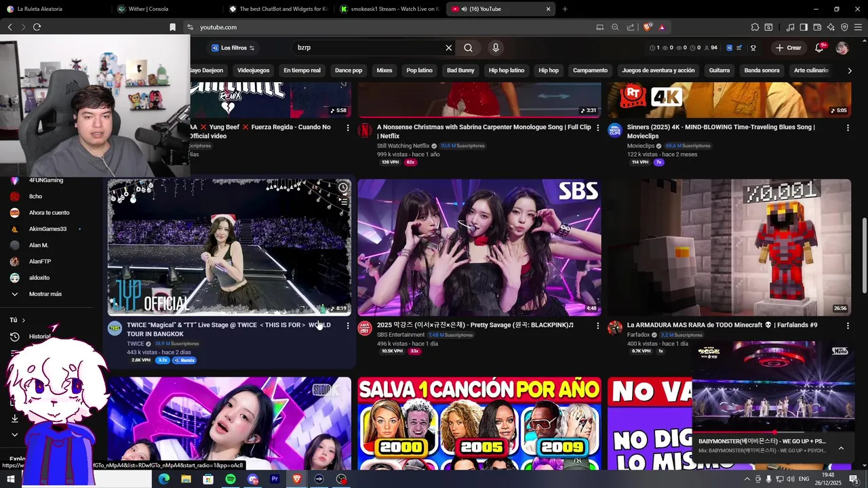Open YouTube notifications bell

click(x=819, y=48)
